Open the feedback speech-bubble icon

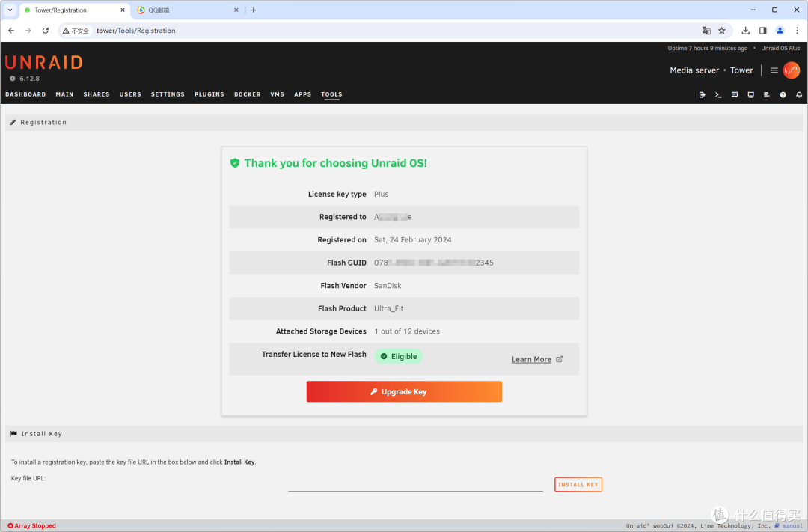735,95
